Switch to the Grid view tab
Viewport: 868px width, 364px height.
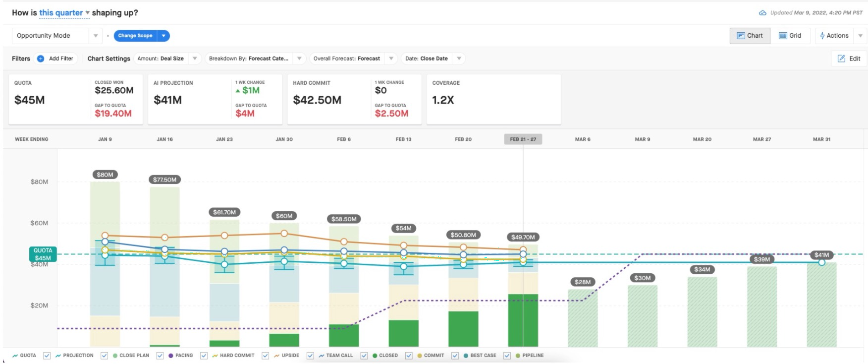pos(790,36)
